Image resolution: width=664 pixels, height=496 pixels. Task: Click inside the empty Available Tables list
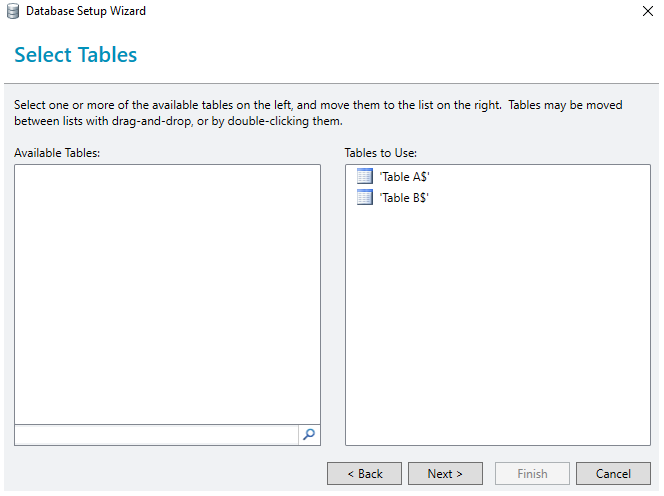[x=167, y=294]
